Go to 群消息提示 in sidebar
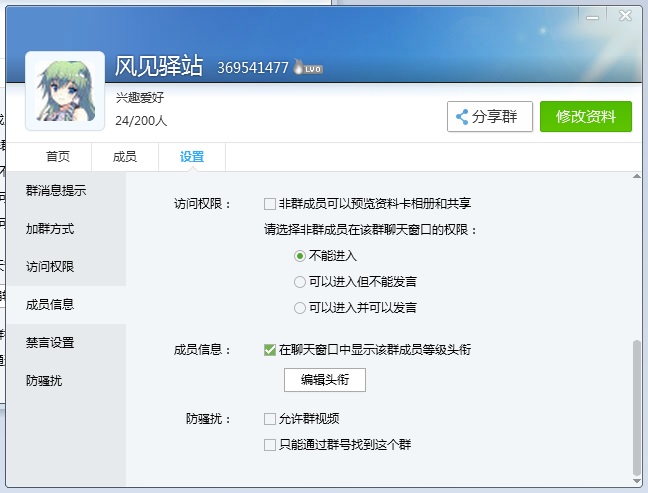Screen dimensions: 648x493 point(66,191)
